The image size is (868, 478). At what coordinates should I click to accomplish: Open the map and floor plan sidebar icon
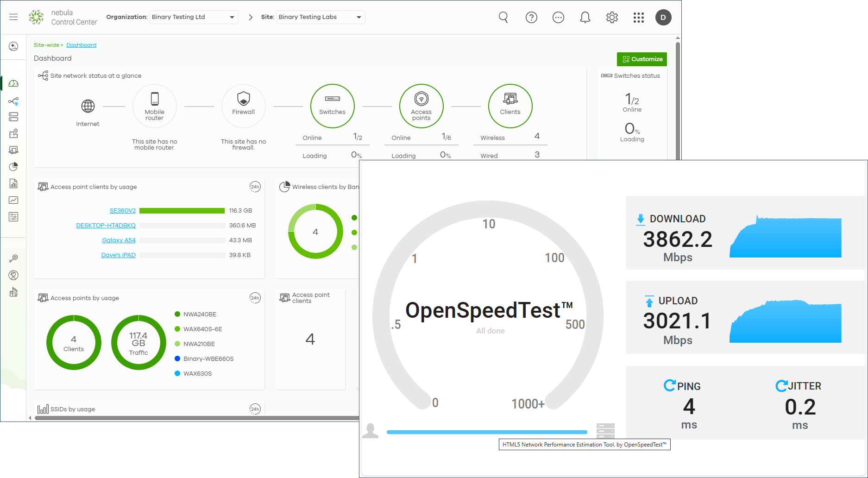click(x=13, y=133)
